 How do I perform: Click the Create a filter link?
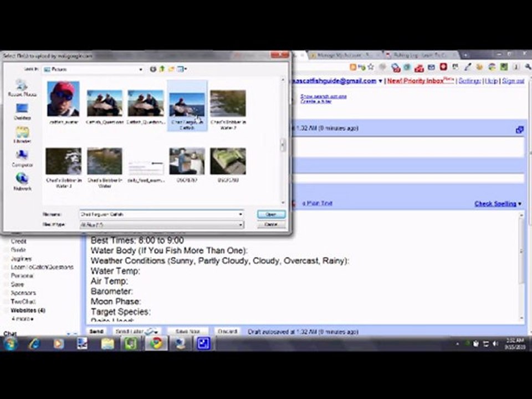pyautogui.click(x=315, y=101)
